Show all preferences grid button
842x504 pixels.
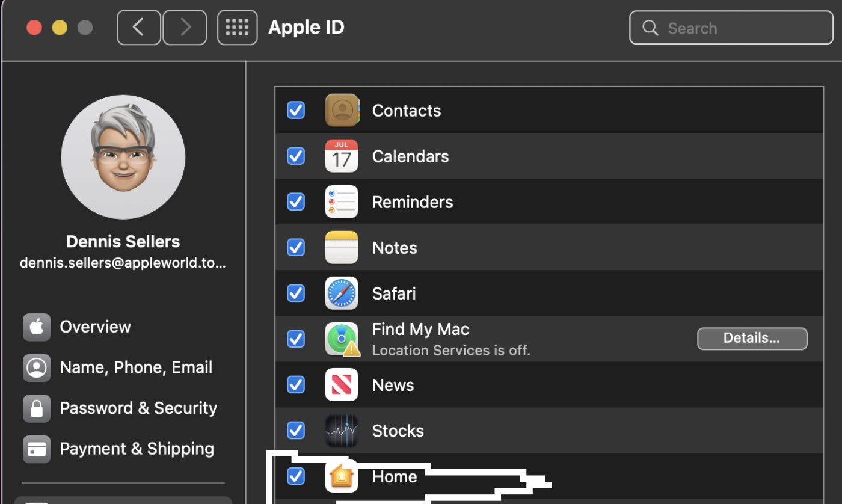pyautogui.click(x=237, y=28)
